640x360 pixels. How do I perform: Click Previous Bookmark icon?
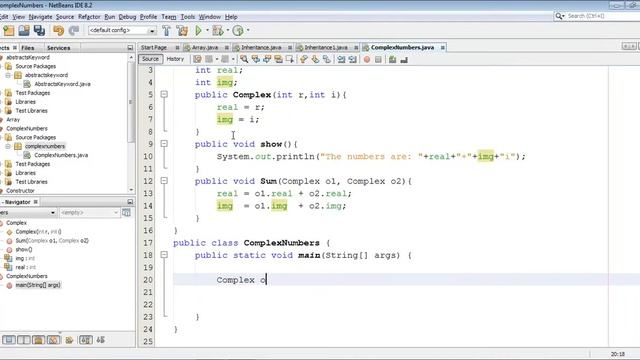pyautogui.click(x=304, y=60)
